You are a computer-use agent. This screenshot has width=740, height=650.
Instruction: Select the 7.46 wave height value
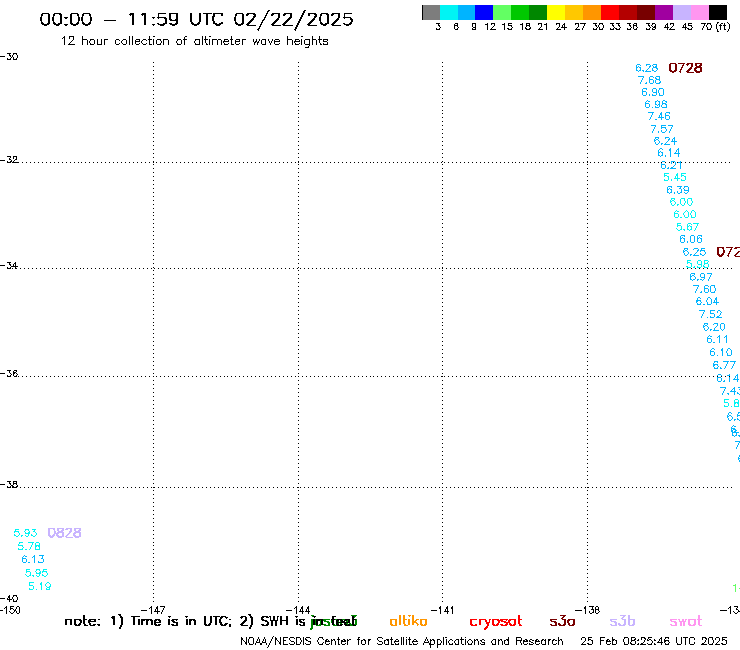[x=659, y=116]
